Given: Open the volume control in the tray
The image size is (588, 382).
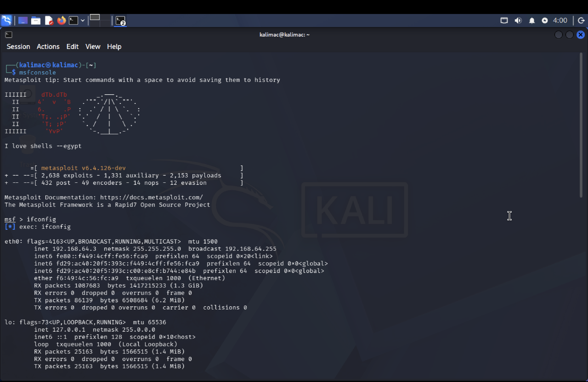Looking at the screenshot, I should pyautogui.click(x=518, y=21).
